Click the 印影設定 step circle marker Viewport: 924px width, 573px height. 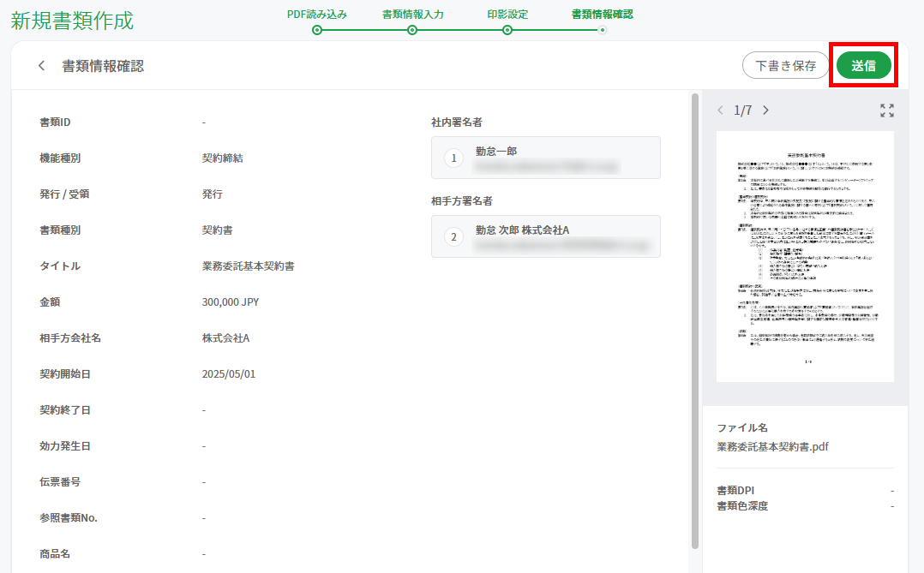pyautogui.click(x=507, y=30)
